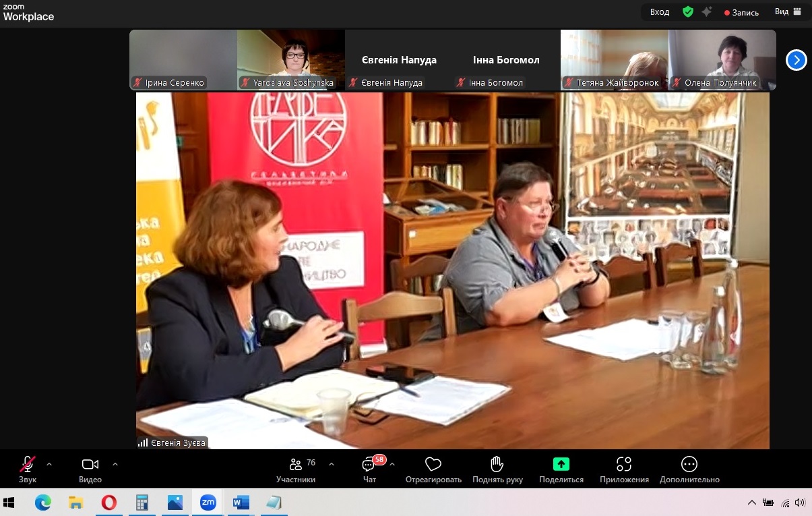Click the Вход sign-in link
812x516 pixels.
click(660, 11)
